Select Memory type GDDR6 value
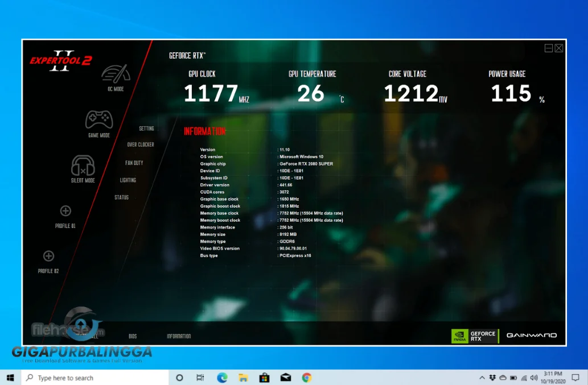588x385 pixels. coord(287,242)
